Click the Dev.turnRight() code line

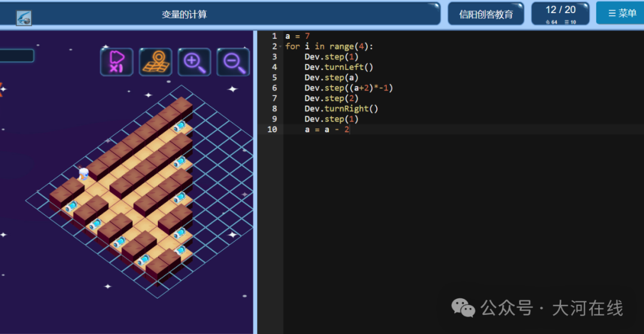[341, 109]
